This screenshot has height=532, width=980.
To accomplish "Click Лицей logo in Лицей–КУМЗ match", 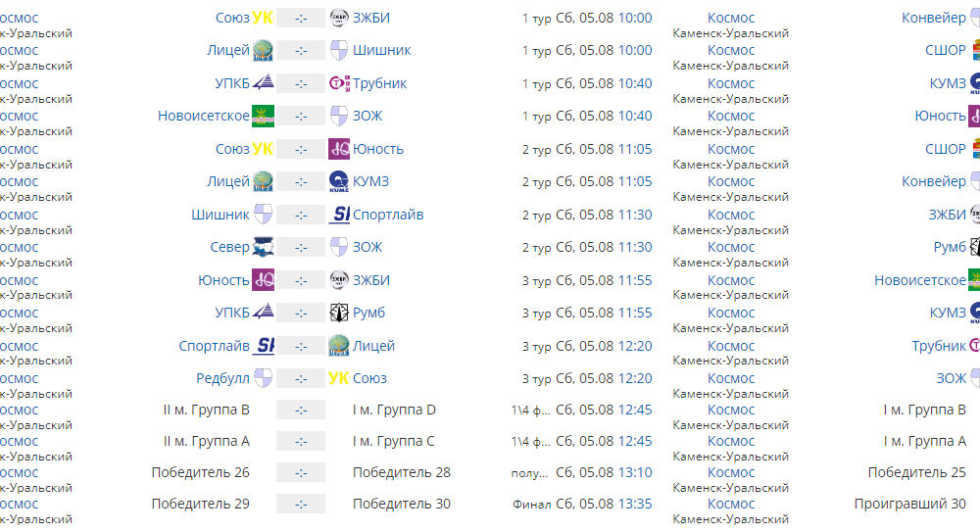I will [263, 182].
